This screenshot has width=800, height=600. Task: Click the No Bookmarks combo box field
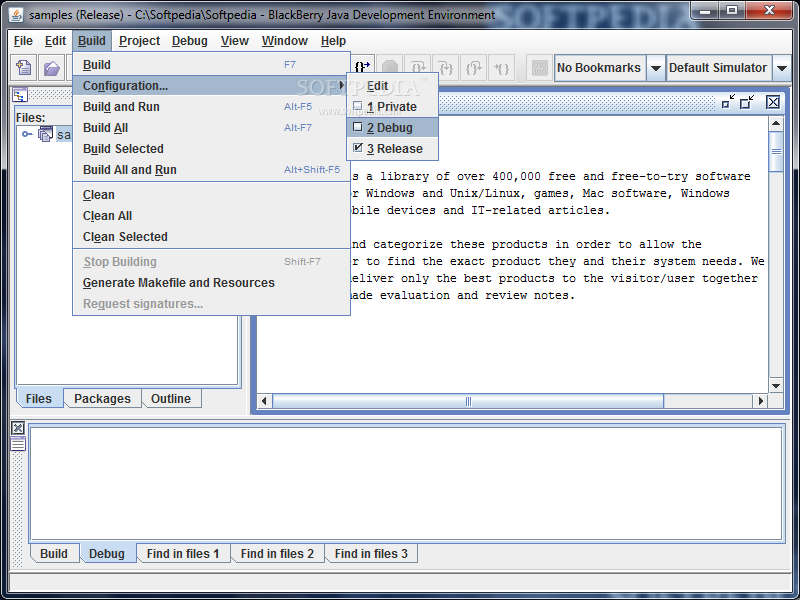(x=601, y=68)
